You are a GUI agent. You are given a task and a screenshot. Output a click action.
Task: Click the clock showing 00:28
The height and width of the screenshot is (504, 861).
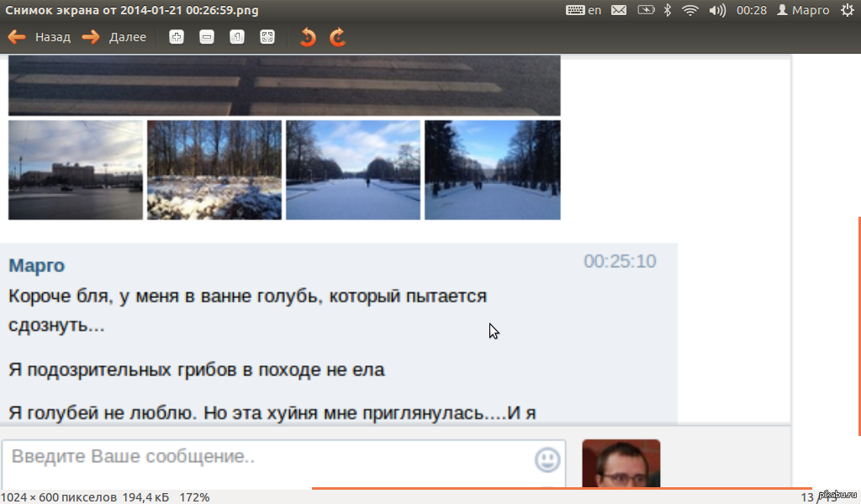point(751,10)
